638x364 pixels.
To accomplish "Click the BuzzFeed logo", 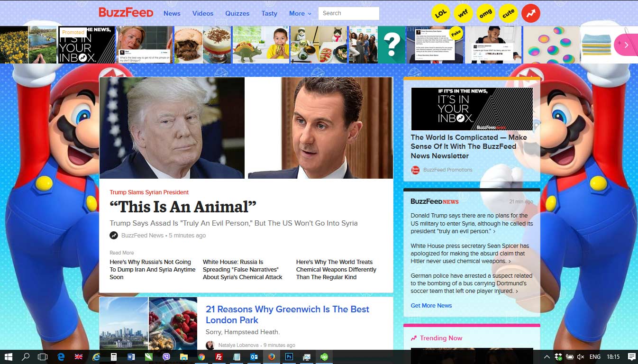I will (126, 13).
